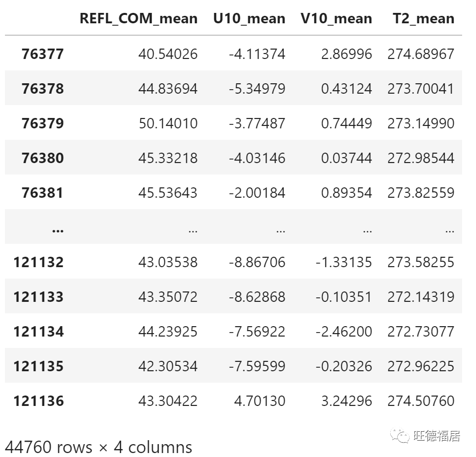
Task: Click the cell with value -2.46200
Action: tap(344, 331)
